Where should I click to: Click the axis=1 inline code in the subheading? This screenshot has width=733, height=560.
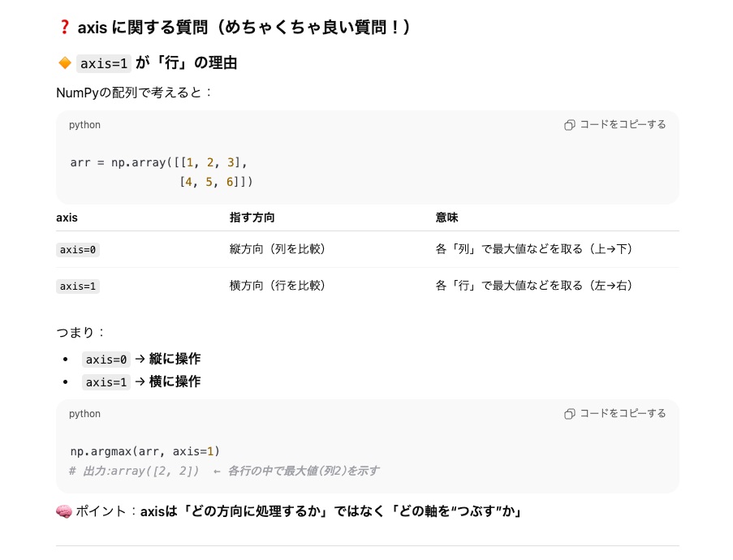pyautogui.click(x=104, y=64)
